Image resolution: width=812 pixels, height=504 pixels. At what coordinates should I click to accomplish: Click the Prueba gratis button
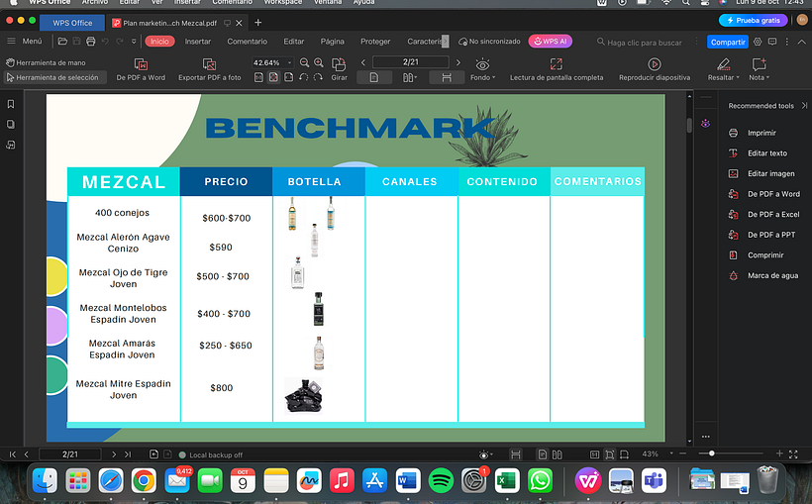753,20
